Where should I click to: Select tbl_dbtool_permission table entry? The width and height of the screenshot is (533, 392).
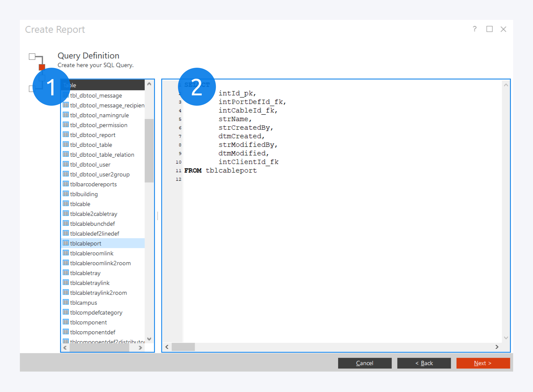(x=98, y=125)
